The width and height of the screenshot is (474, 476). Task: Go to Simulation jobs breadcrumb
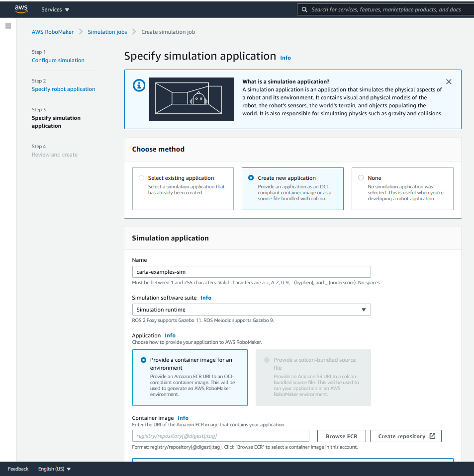coord(107,32)
